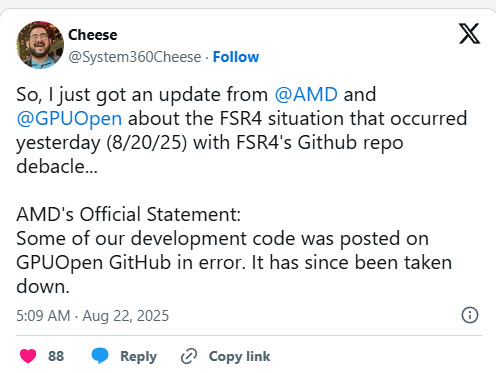Viewport: 496px width, 373px height.
Task: Select the Reply label
Action: [138, 356]
